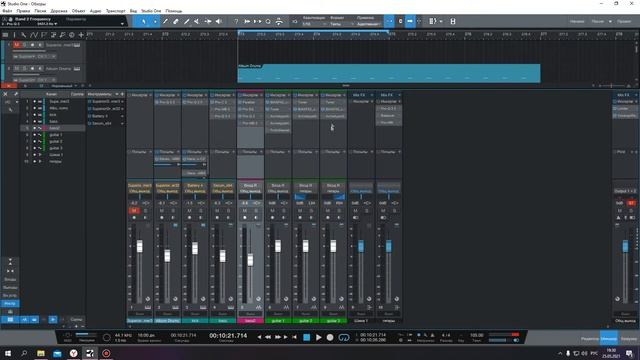The height and width of the screenshot is (360, 640).
Task: Open File Explorer from the taskbar
Action: point(40,353)
